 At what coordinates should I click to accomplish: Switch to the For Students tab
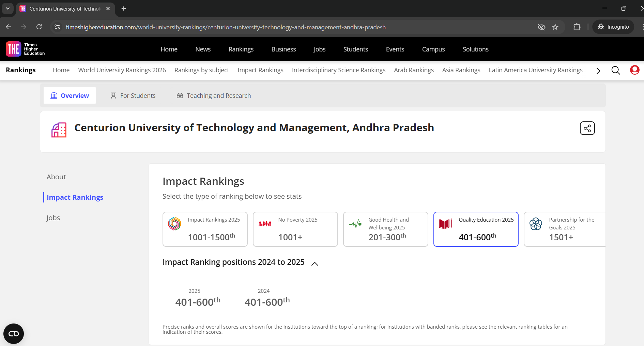point(133,96)
